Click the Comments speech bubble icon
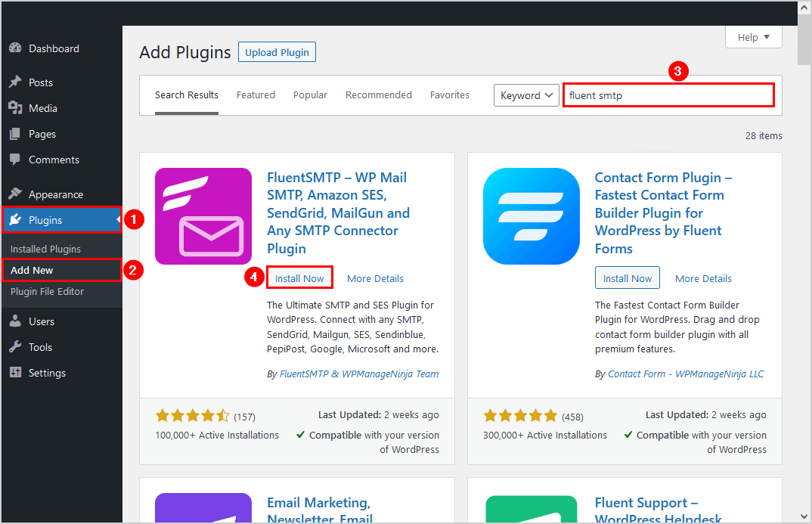812x524 pixels. point(16,160)
